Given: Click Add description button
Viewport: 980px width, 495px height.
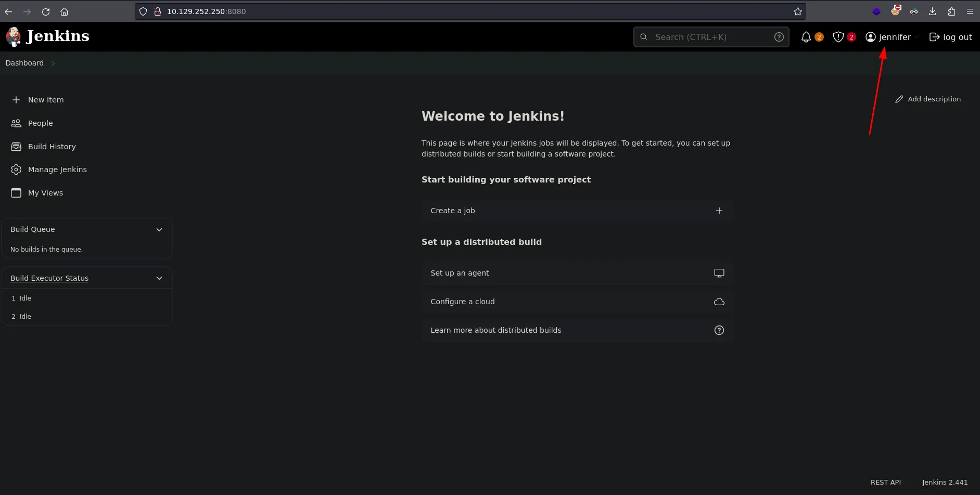Looking at the screenshot, I should pos(928,99).
